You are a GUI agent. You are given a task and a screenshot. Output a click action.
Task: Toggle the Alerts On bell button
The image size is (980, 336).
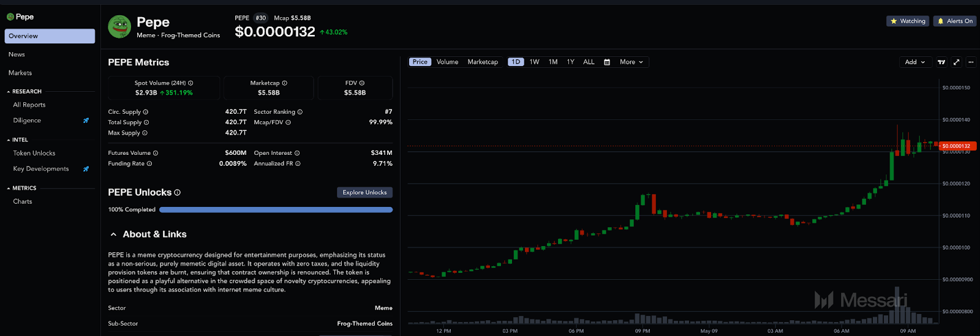tap(954, 21)
